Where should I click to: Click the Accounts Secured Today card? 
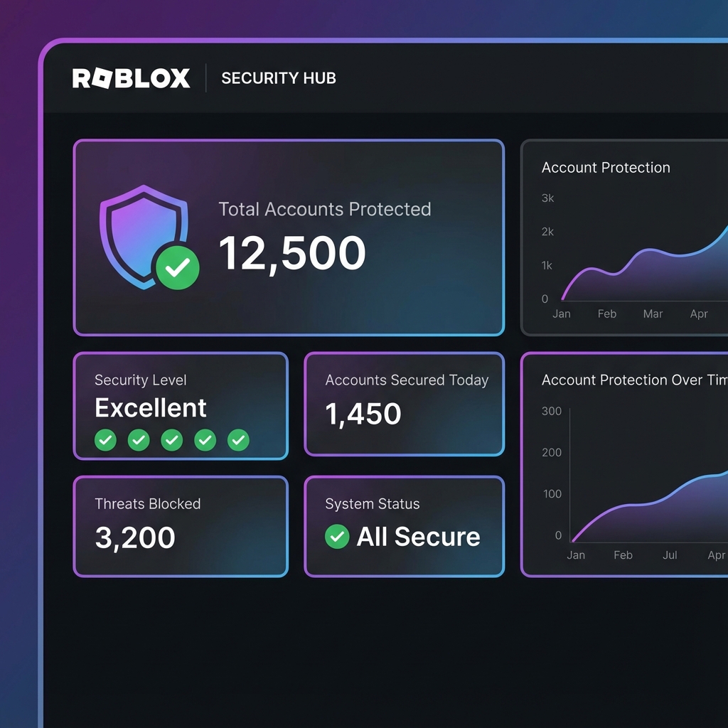click(404, 404)
